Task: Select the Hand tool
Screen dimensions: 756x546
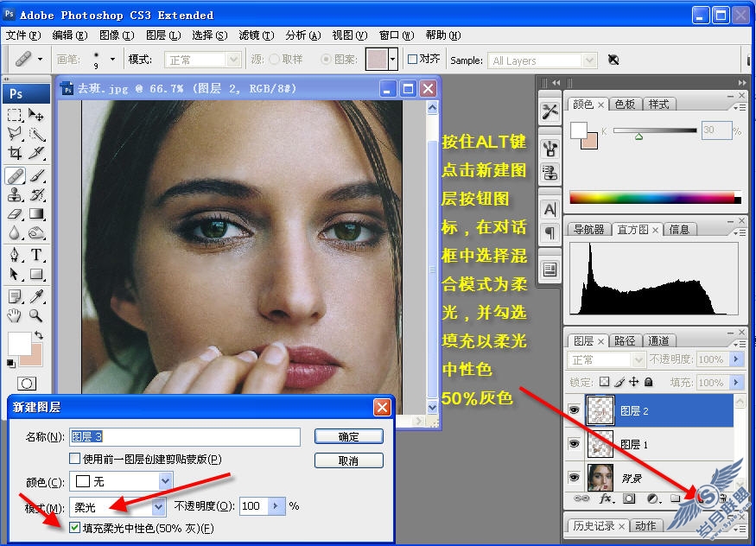Action: click(15, 315)
